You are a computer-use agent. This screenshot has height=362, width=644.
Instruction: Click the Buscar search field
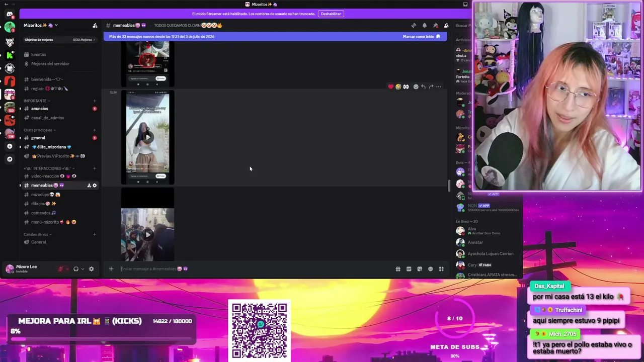(x=463, y=25)
